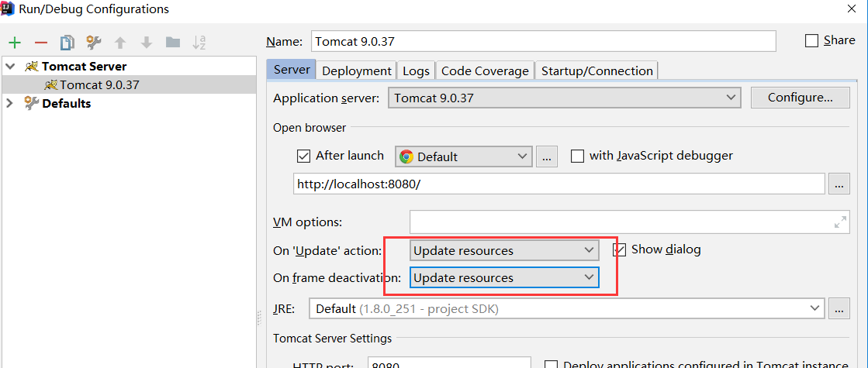Click the browse button next to the browser dropdown

pos(546,156)
